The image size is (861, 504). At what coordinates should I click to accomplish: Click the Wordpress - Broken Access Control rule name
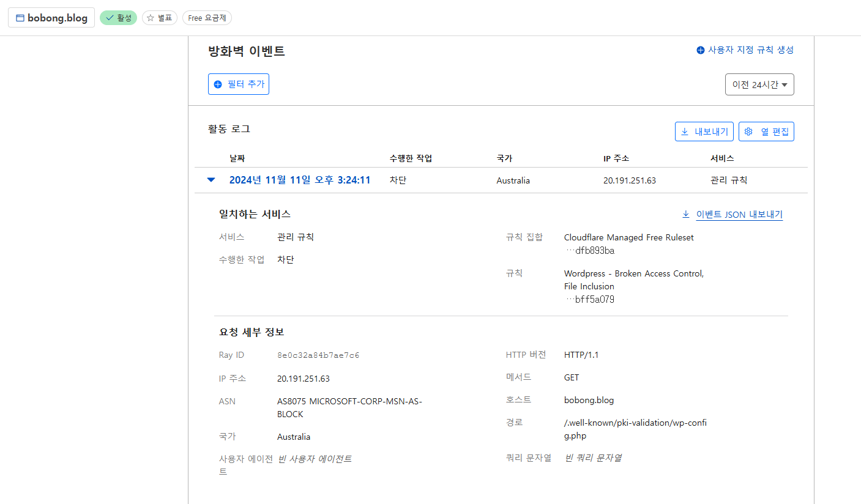point(634,280)
